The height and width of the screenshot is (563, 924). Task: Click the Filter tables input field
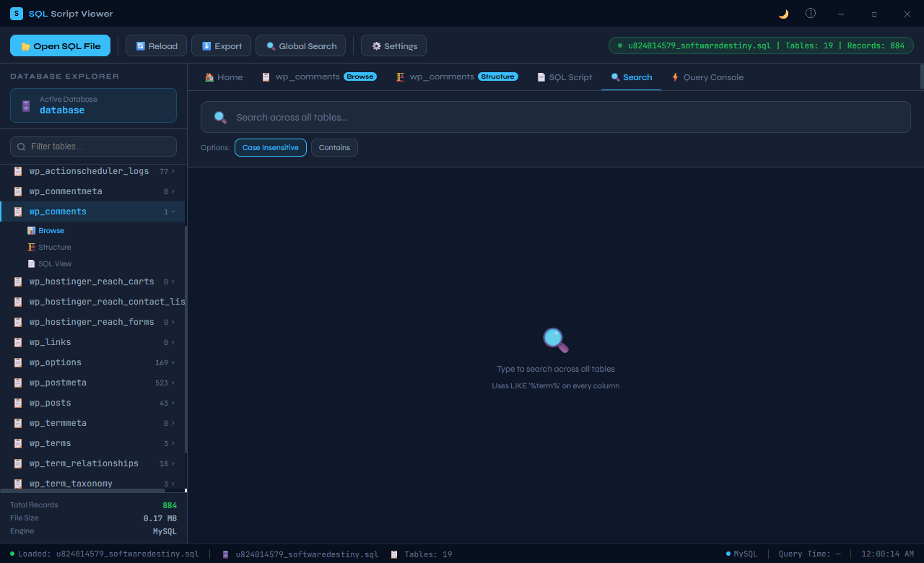[93, 147]
